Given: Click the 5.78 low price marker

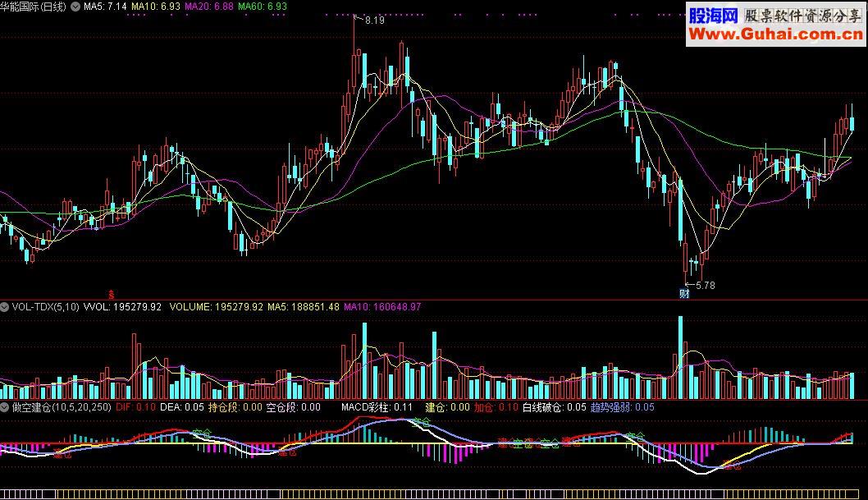Looking at the screenshot, I should (x=706, y=286).
